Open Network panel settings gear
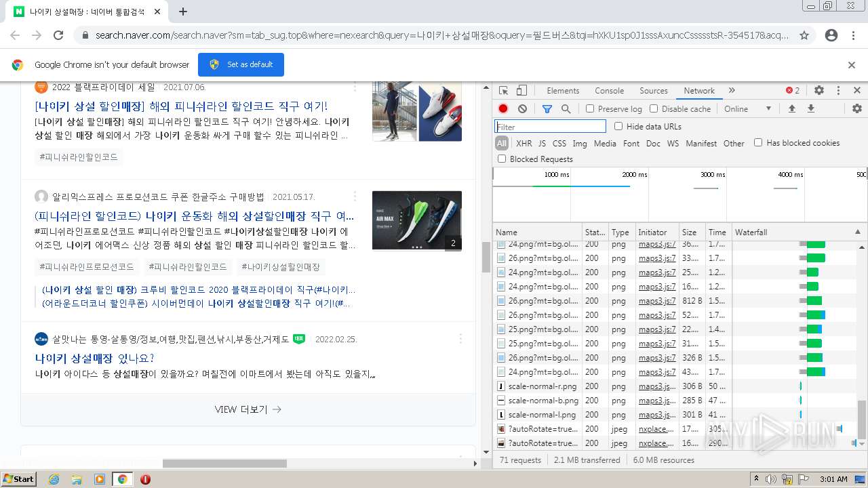This screenshot has height=488, width=868. click(x=857, y=108)
